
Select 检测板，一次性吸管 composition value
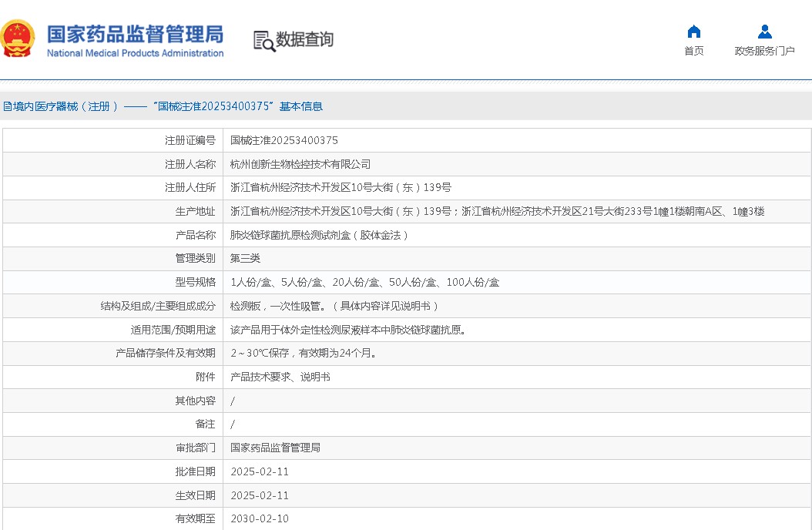point(335,306)
